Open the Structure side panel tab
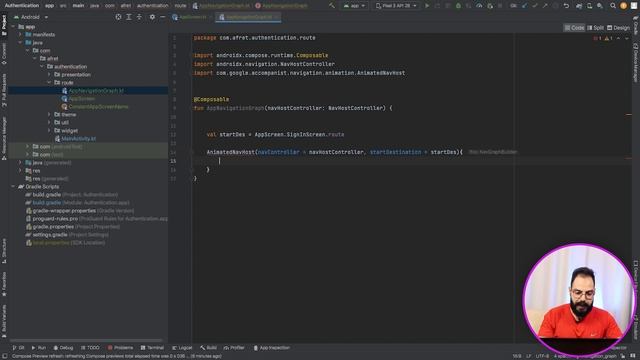640x360 pixels. (x=4, y=251)
